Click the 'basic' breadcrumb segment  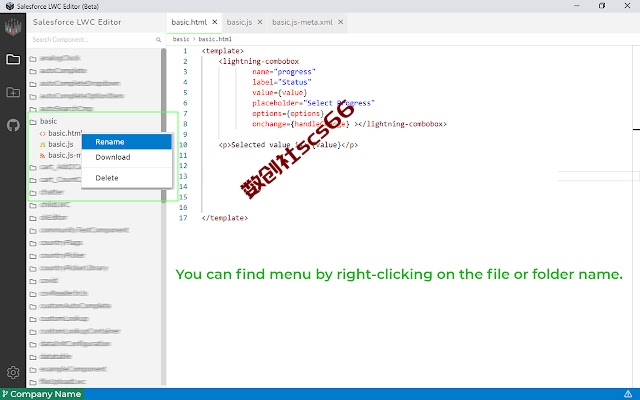181,39
